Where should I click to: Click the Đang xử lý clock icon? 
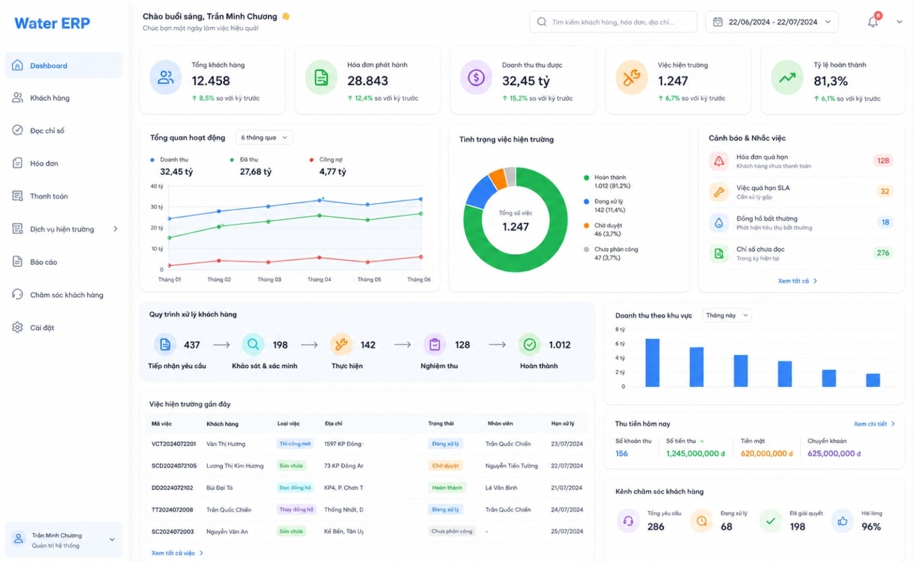(701, 521)
